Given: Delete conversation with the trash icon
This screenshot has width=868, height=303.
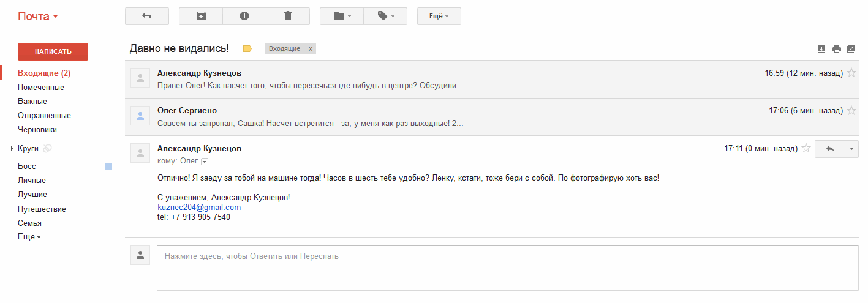Looking at the screenshot, I should (288, 16).
